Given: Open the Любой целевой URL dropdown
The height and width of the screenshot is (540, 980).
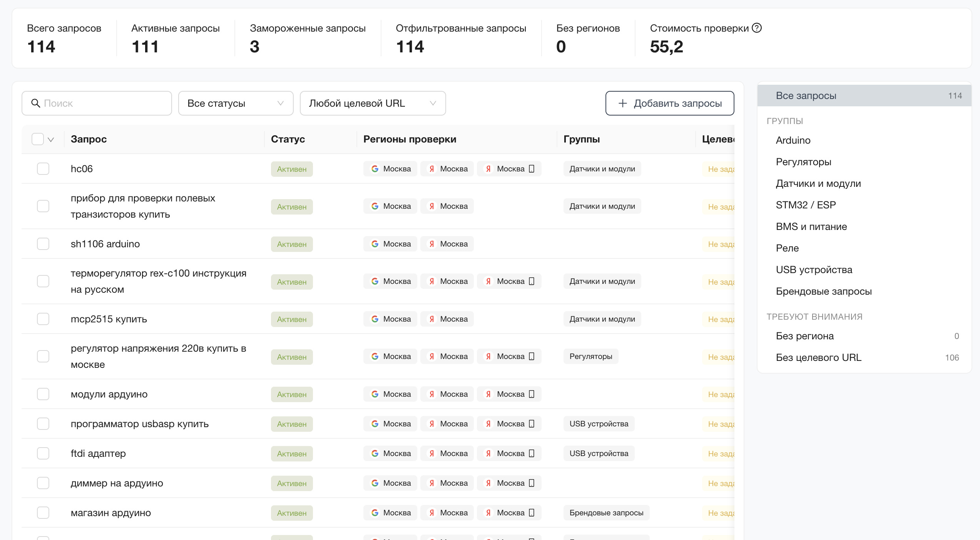Looking at the screenshot, I should tap(373, 103).
